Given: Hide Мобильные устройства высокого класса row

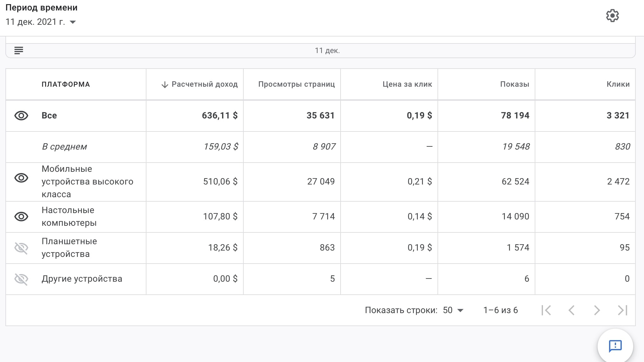Looking at the screenshot, I should pyautogui.click(x=21, y=178).
